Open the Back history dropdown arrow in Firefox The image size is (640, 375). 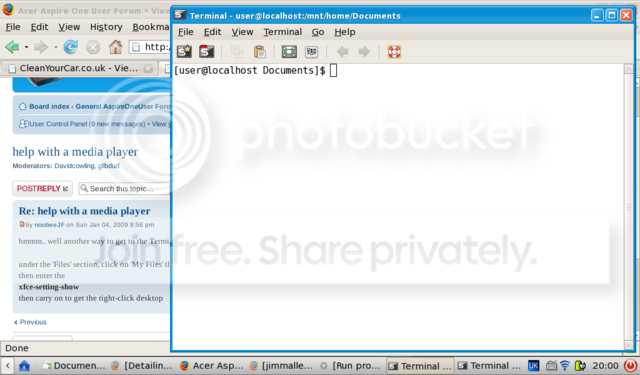(26, 47)
